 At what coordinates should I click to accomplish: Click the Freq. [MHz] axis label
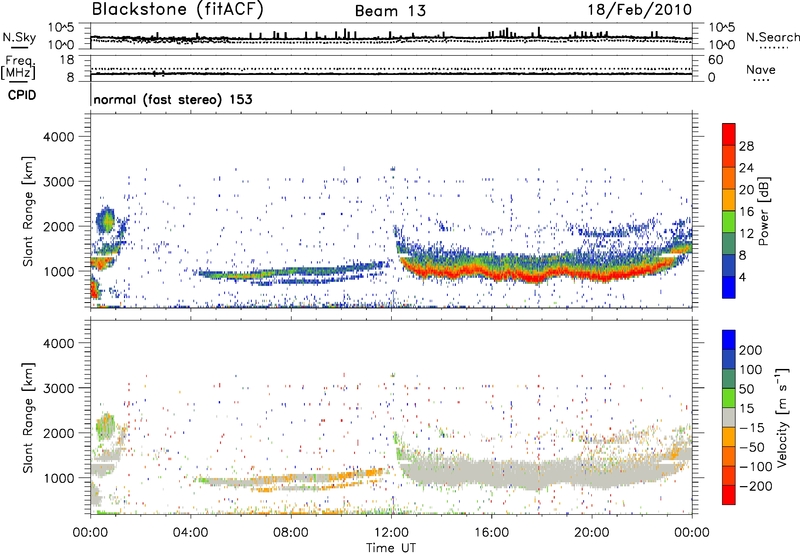(18, 68)
